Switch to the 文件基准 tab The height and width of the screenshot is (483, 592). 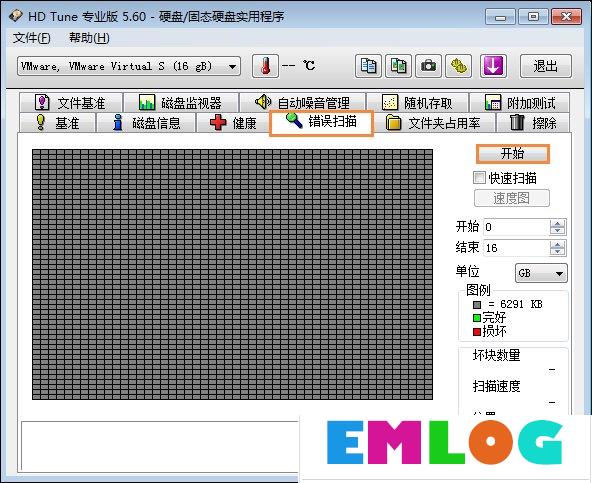(71, 103)
